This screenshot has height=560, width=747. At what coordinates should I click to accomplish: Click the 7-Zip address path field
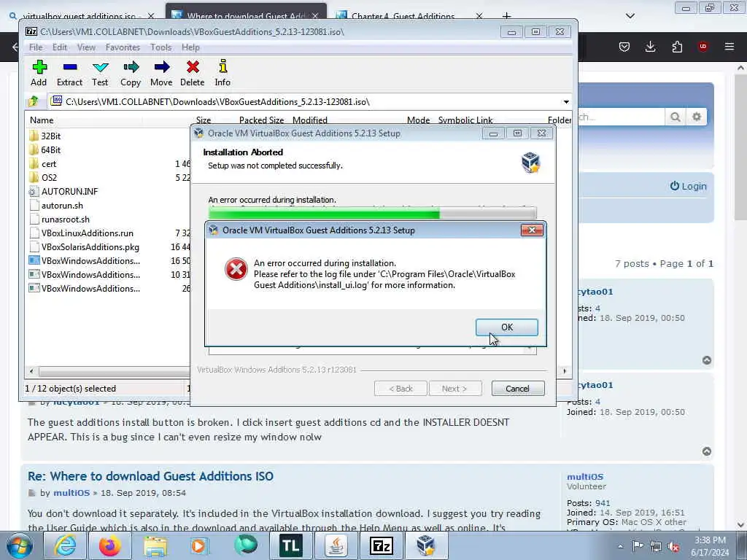click(305, 102)
